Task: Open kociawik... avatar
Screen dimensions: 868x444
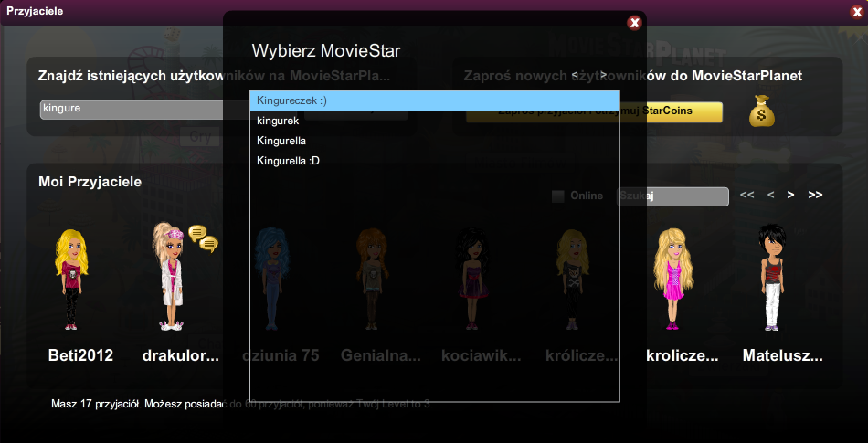Action: tap(472, 280)
